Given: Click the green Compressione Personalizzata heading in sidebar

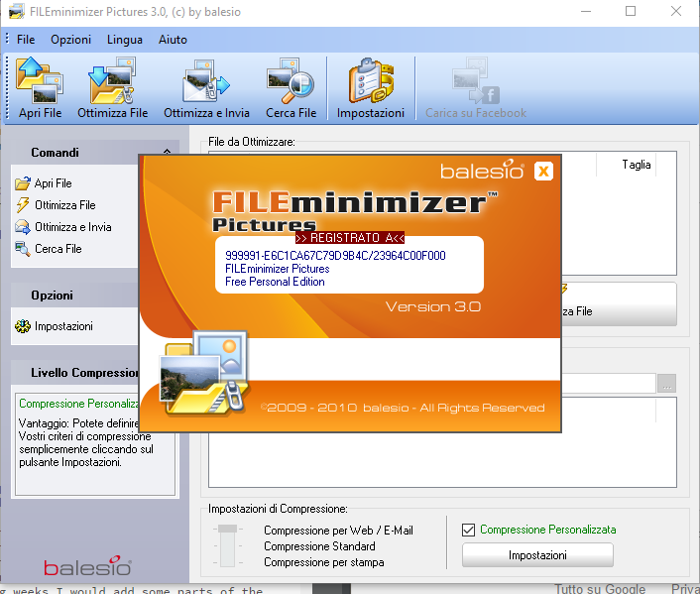Looking at the screenshot, I should click(78, 404).
